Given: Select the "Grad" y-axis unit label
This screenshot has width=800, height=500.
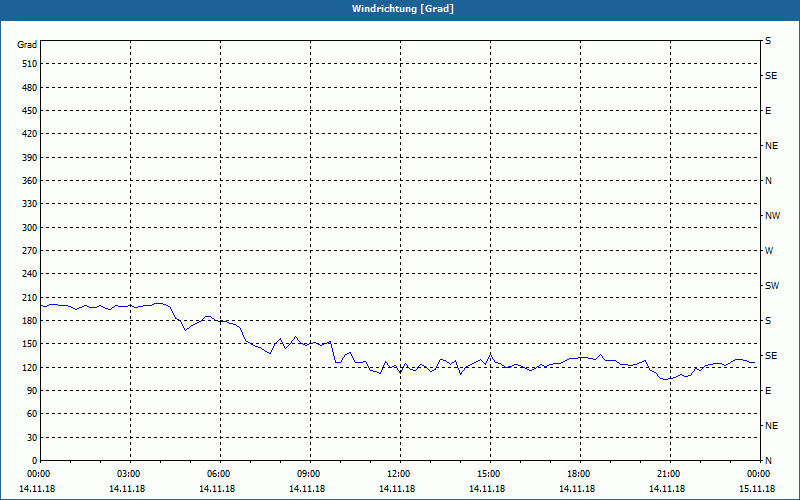Looking at the screenshot, I should [27, 45].
